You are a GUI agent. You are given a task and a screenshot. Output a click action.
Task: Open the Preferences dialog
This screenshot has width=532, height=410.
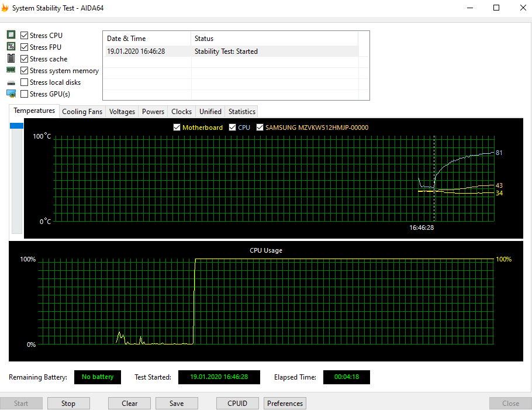tap(285, 403)
